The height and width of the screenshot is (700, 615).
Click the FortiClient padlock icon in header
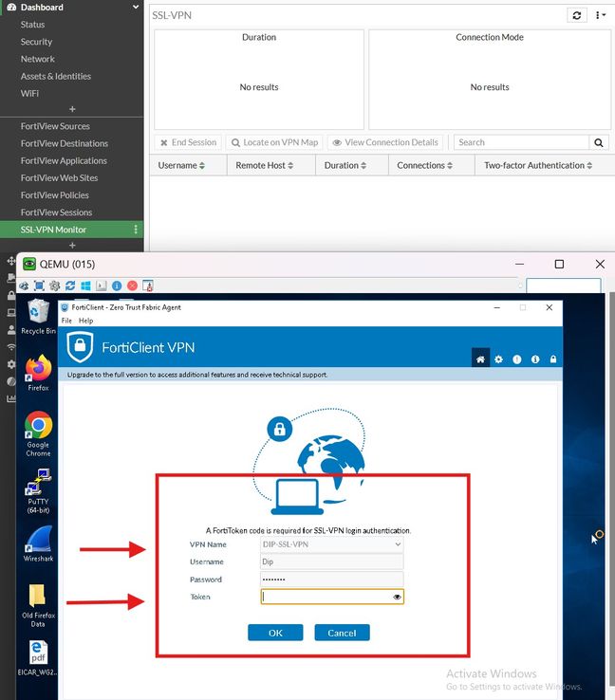click(x=553, y=359)
